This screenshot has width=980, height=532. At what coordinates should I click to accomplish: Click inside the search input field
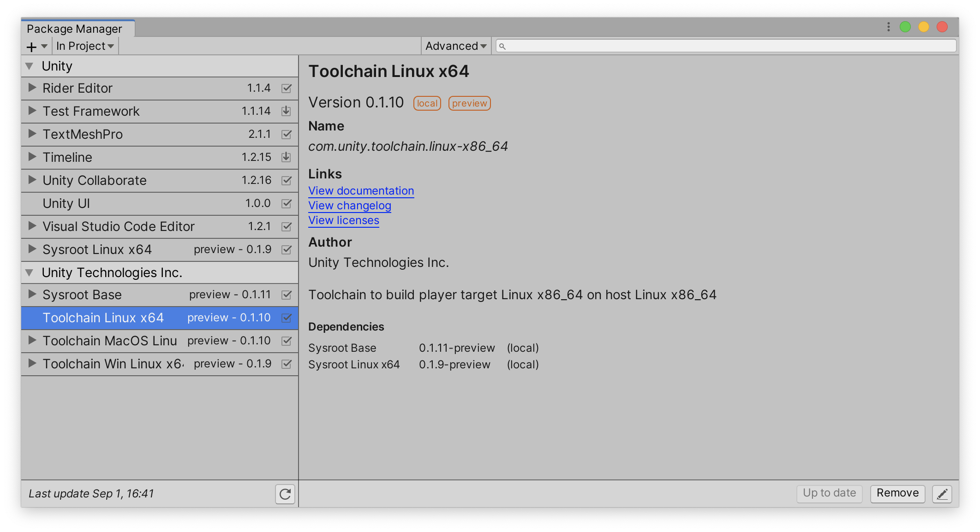click(721, 45)
